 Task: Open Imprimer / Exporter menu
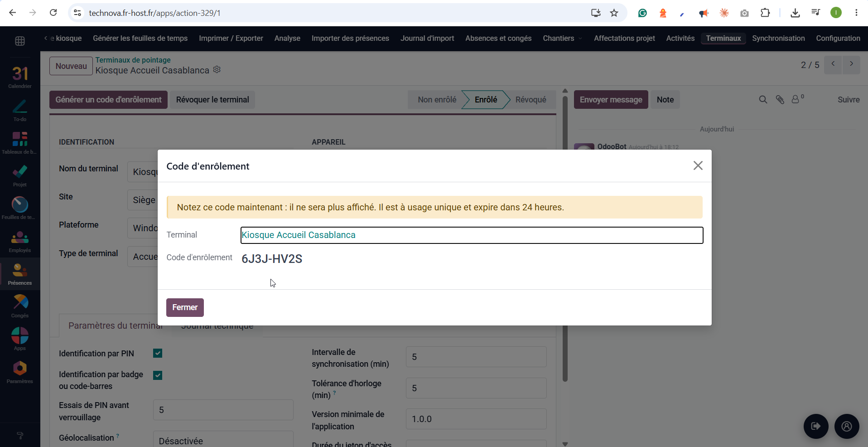point(231,39)
